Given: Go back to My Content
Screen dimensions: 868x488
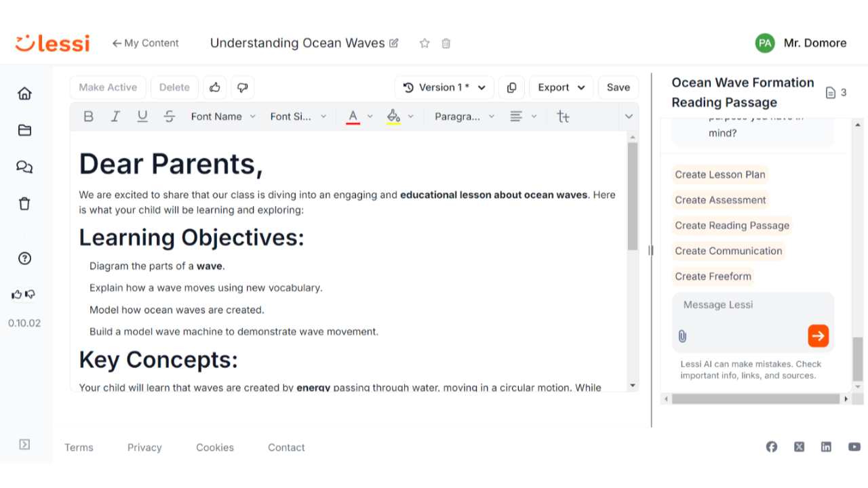Looking at the screenshot, I should tap(145, 43).
